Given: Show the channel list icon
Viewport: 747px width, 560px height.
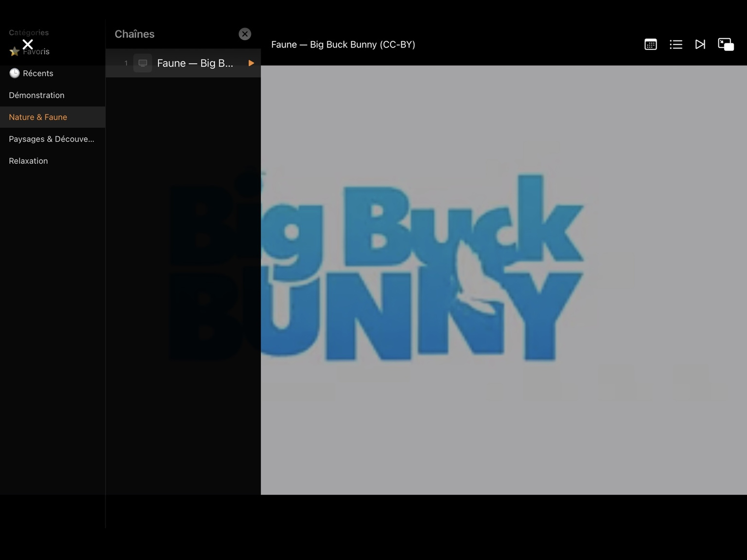Looking at the screenshot, I should pyautogui.click(x=676, y=44).
